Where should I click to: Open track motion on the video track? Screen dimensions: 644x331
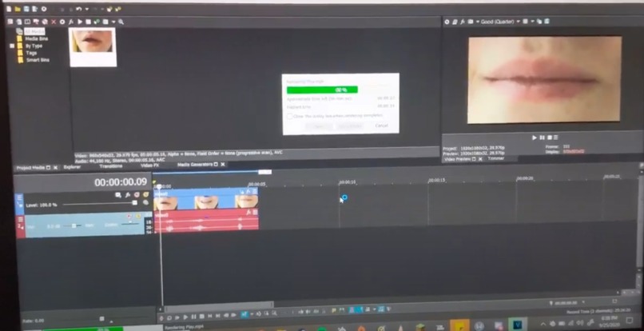(118, 195)
